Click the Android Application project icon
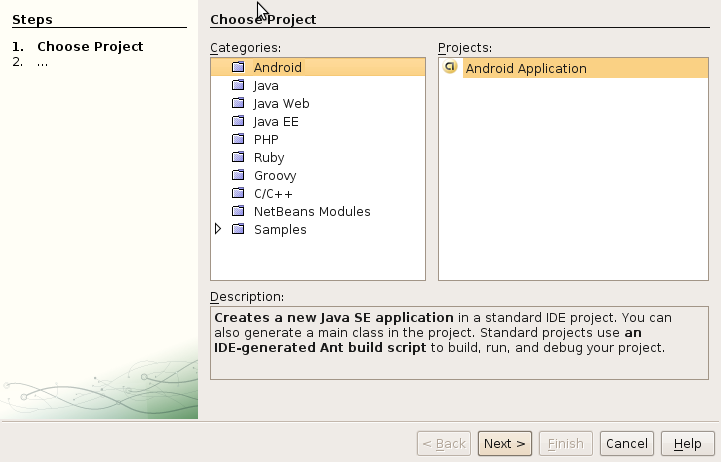Image resolution: width=721 pixels, height=462 pixels. pyautogui.click(x=450, y=68)
